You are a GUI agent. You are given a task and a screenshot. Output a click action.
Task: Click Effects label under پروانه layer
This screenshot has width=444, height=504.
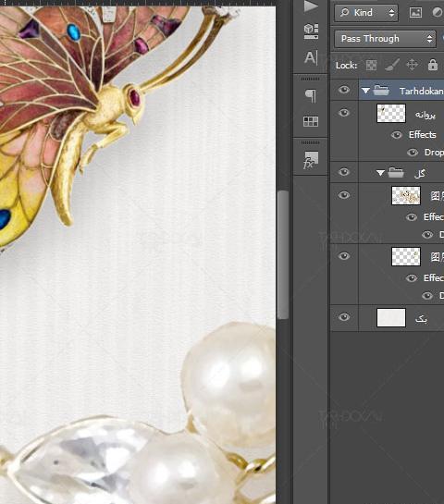pos(423,135)
